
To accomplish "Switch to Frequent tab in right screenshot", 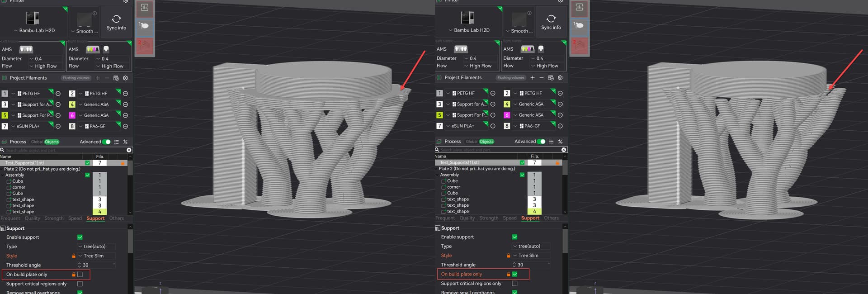I will [x=445, y=218].
